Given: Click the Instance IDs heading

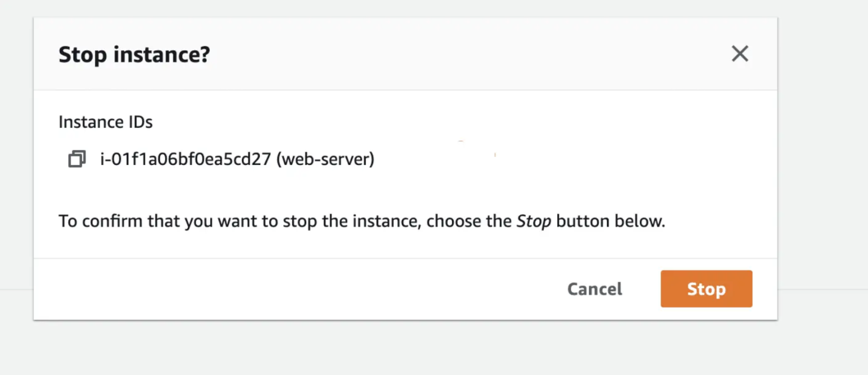Looking at the screenshot, I should [105, 121].
